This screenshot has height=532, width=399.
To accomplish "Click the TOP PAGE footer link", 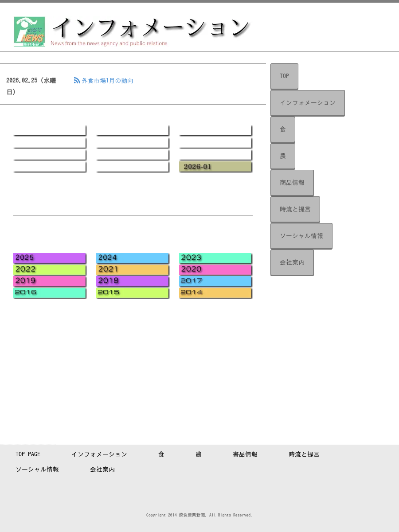I will click(x=28, y=454).
